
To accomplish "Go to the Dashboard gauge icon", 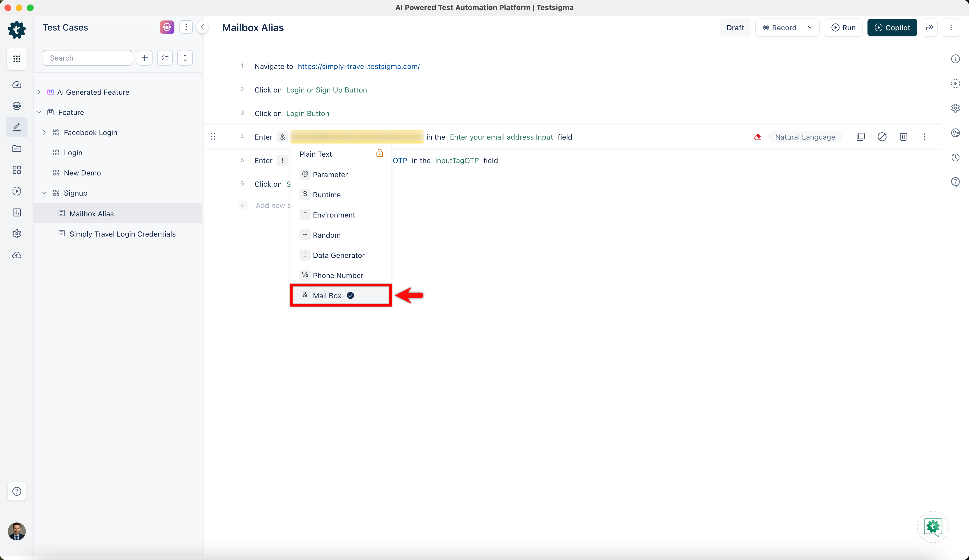I will point(17,85).
